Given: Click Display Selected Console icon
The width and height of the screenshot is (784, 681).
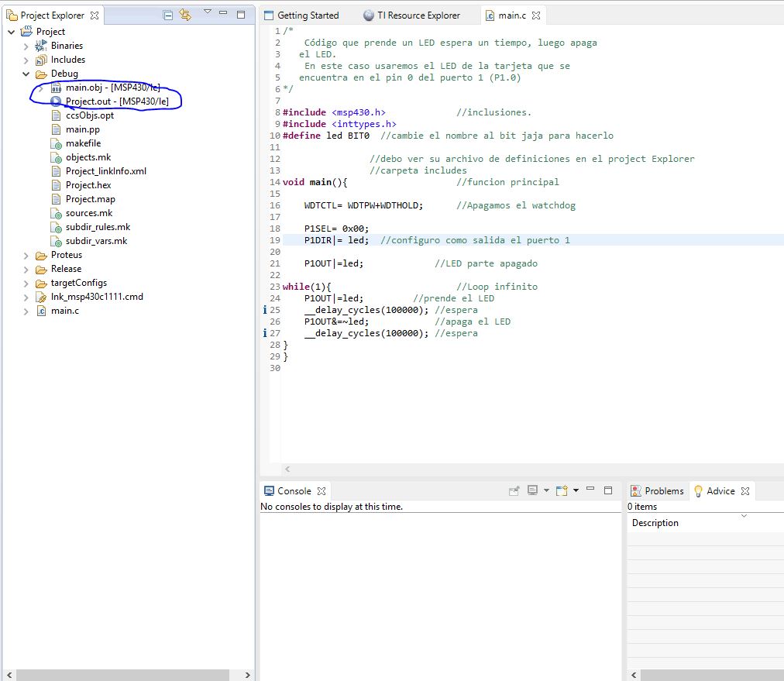Looking at the screenshot, I should [x=533, y=490].
